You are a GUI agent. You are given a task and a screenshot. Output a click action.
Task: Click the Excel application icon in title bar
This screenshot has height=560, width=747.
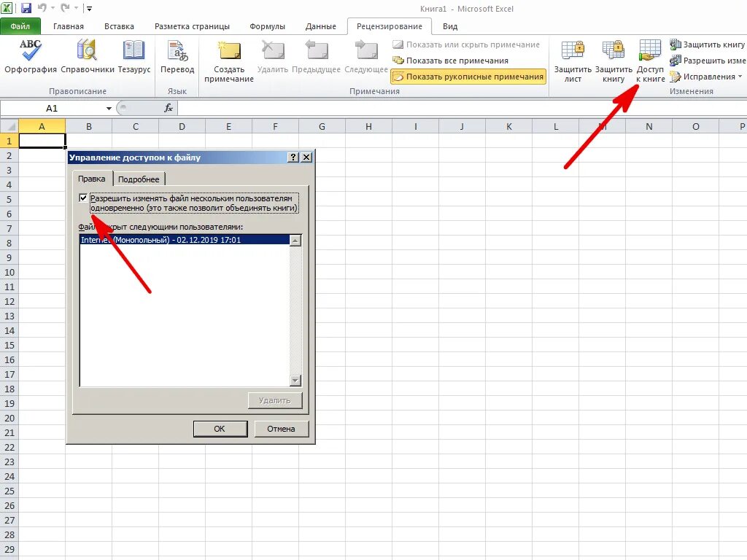pyautogui.click(x=7, y=8)
